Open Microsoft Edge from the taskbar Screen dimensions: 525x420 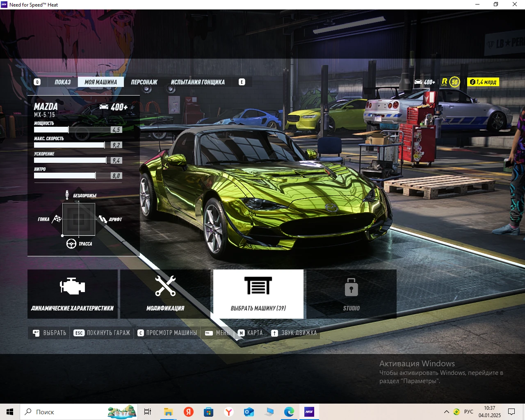[289, 412]
